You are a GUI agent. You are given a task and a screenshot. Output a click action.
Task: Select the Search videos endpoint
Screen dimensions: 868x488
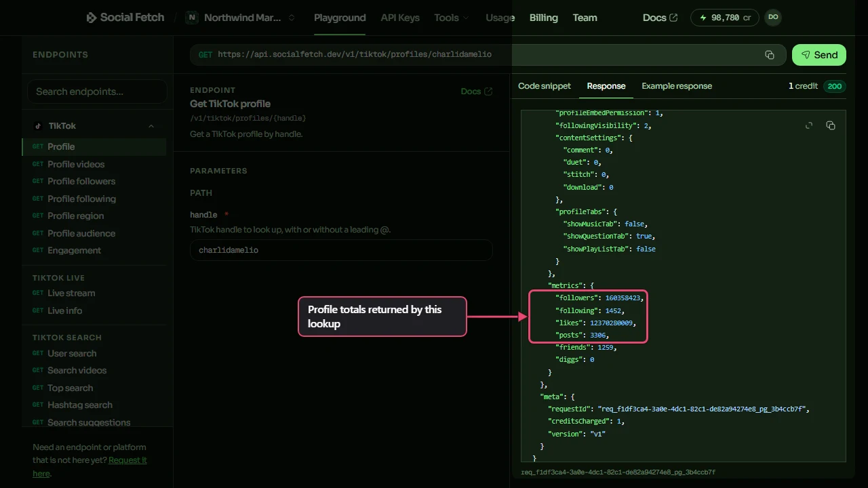(x=94, y=370)
